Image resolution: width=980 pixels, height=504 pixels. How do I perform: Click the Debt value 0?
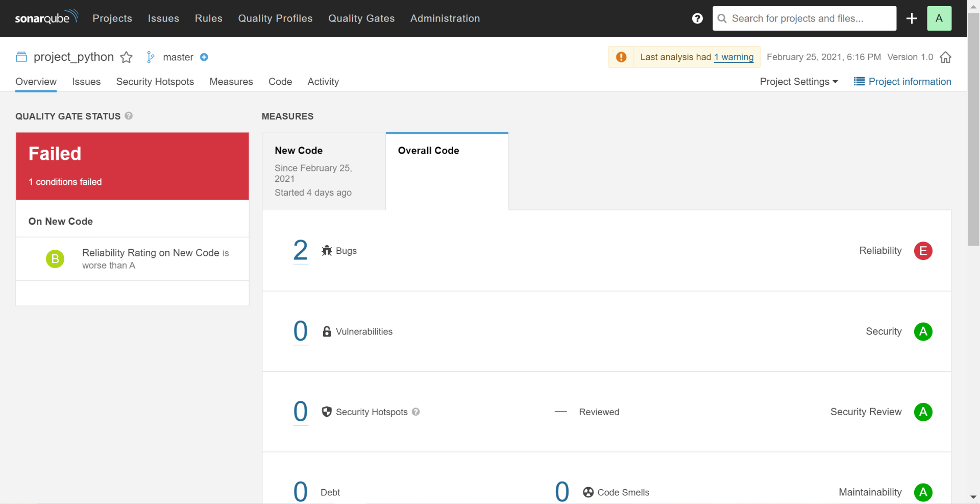coord(301,492)
